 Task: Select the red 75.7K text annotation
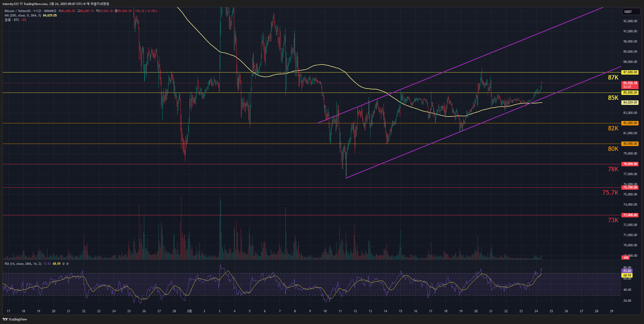(x=610, y=193)
